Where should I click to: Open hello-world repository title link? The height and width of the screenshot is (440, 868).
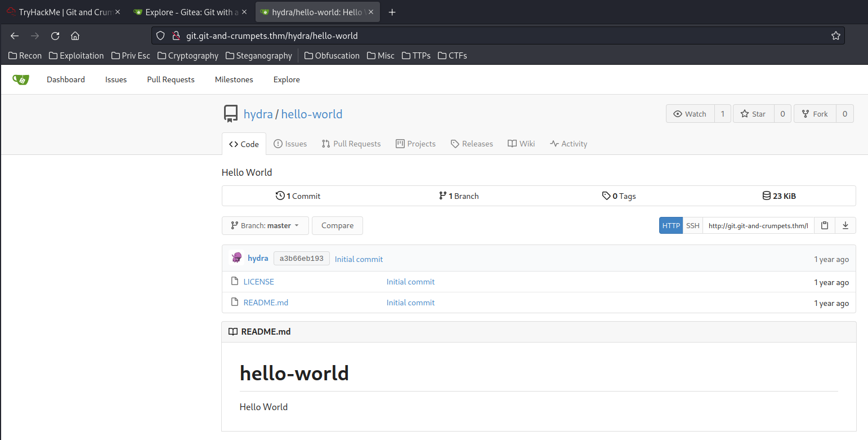pos(312,114)
